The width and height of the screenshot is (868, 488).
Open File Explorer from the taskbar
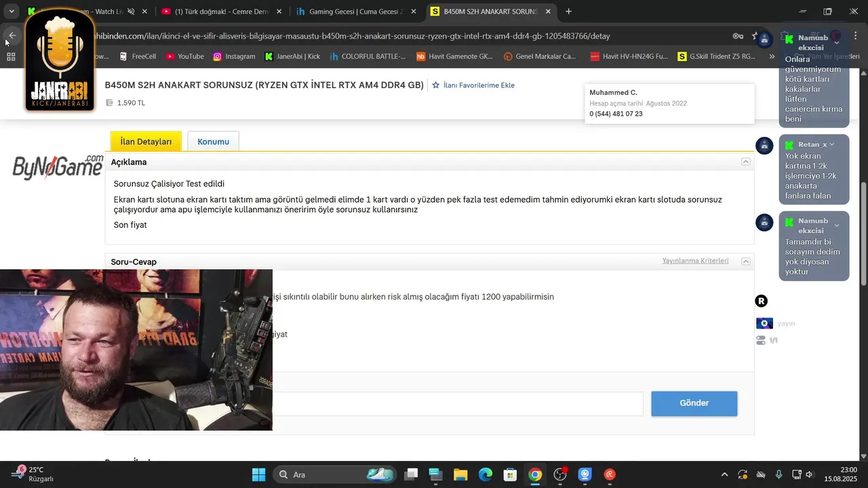click(460, 474)
